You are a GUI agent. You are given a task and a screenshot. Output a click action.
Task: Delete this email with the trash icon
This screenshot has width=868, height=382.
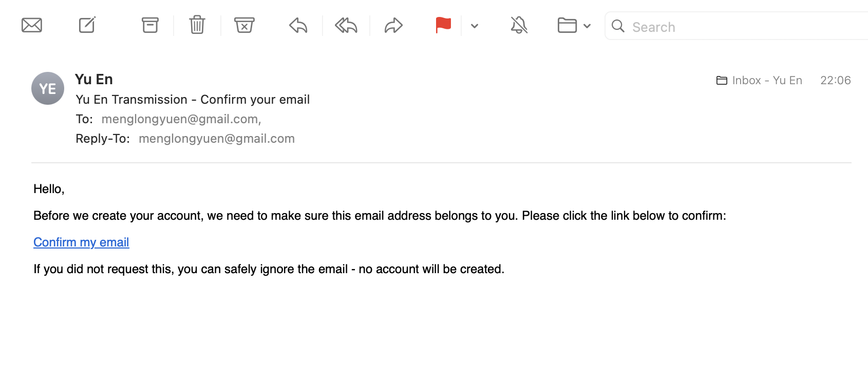(197, 25)
